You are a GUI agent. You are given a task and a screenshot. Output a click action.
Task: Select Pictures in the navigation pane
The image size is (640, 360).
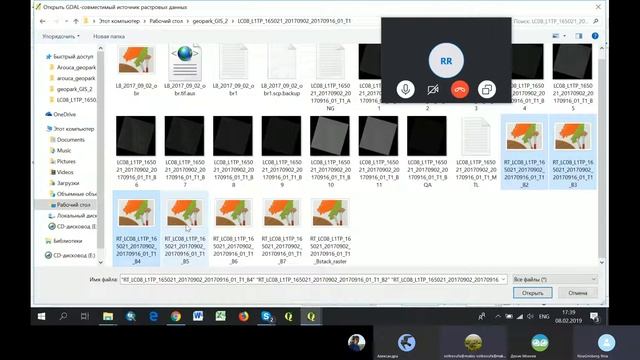click(62, 161)
